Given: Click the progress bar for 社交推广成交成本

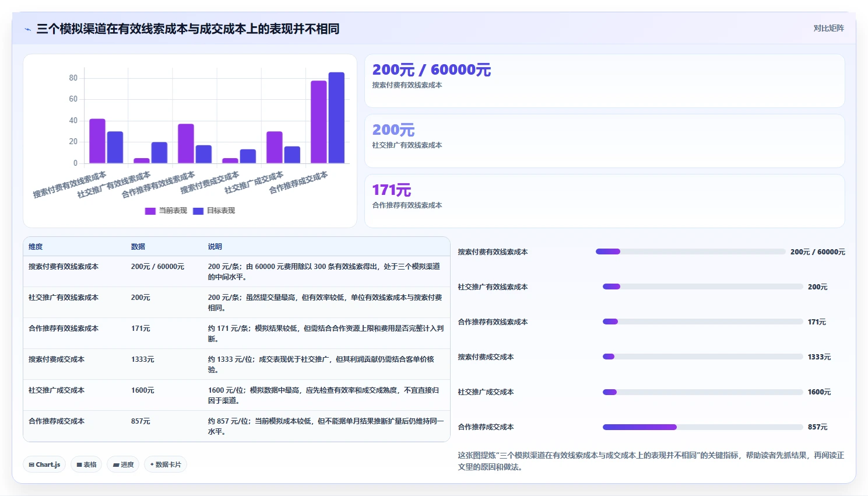Looking at the screenshot, I should [x=703, y=392].
